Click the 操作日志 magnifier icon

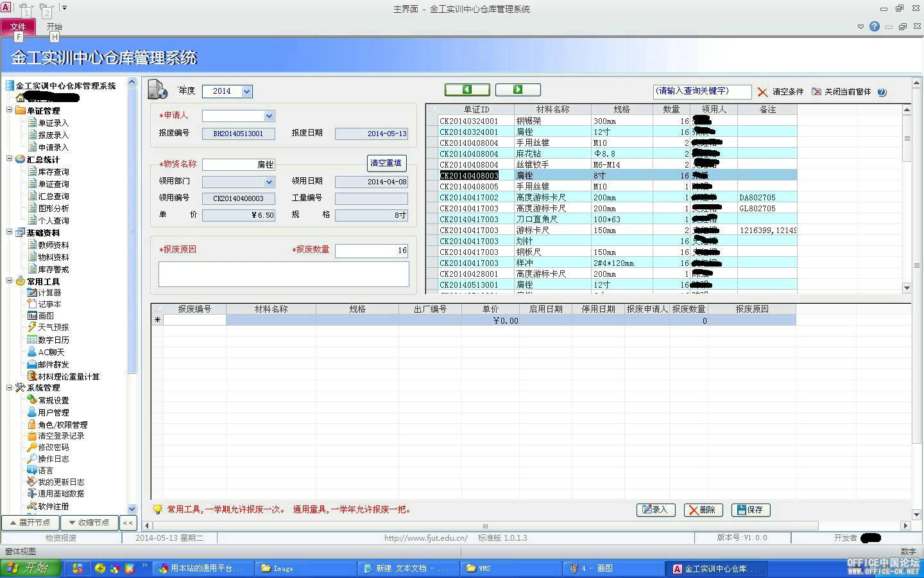(32, 459)
